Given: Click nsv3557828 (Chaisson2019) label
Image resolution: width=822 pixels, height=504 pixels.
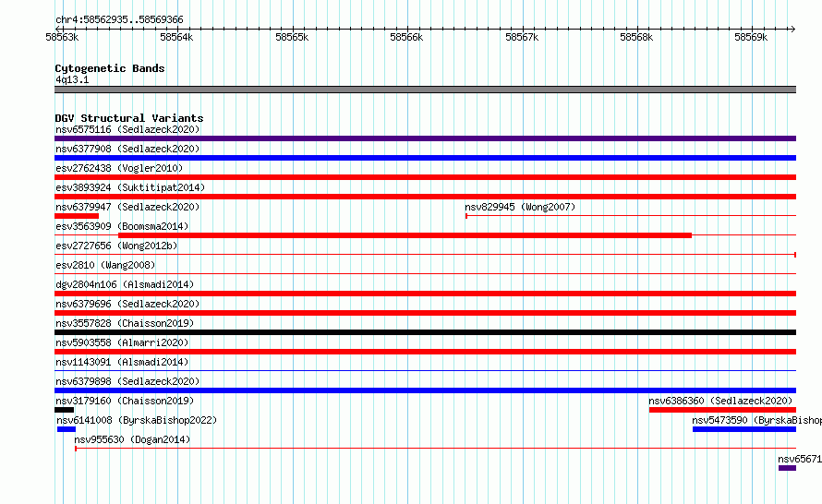Looking at the screenshot, I should point(125,323).
